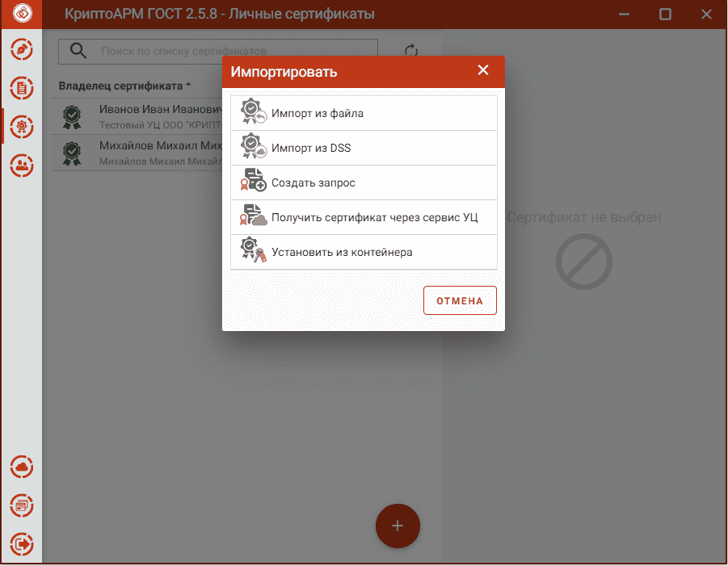Click the Mikhailov certificate status icon

coord(72,153)
